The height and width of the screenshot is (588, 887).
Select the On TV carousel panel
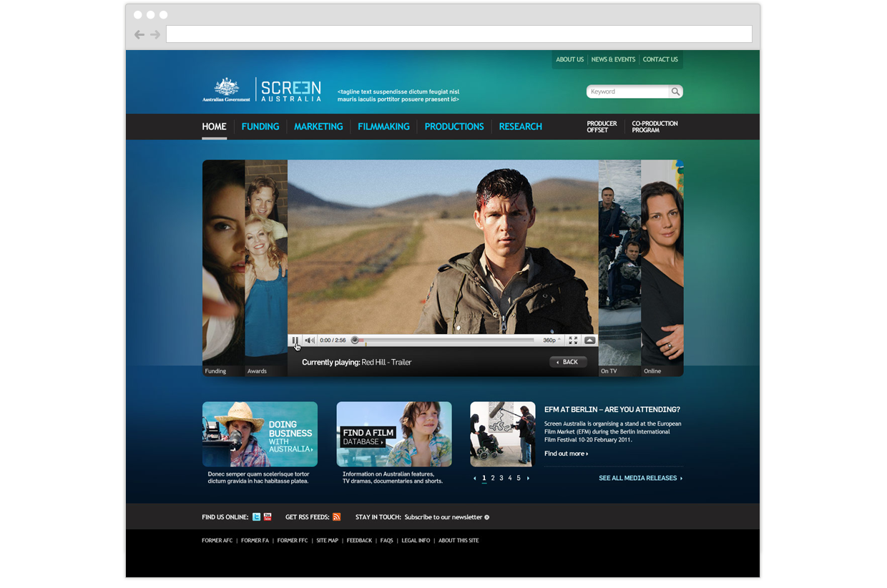click(x=619, y=268)
